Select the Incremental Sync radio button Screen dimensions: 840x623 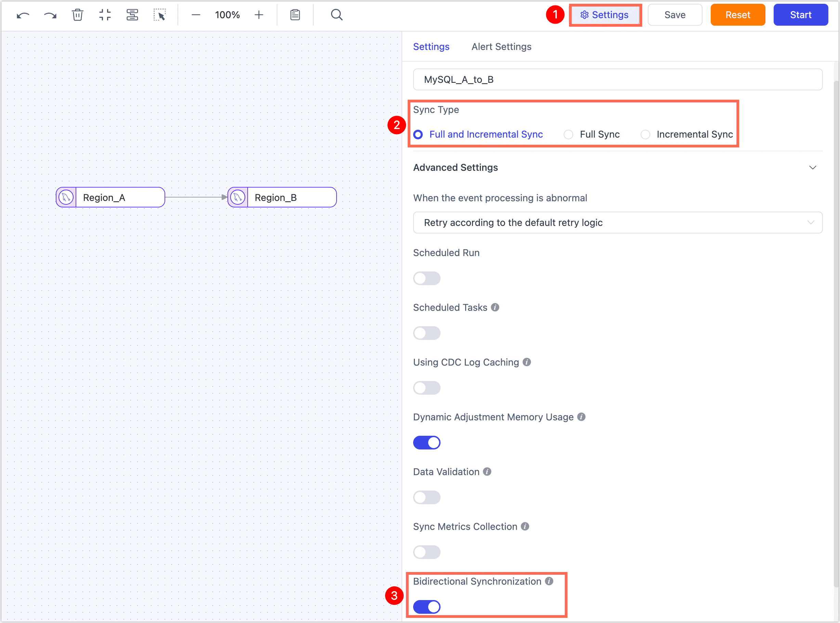[645, 134]
